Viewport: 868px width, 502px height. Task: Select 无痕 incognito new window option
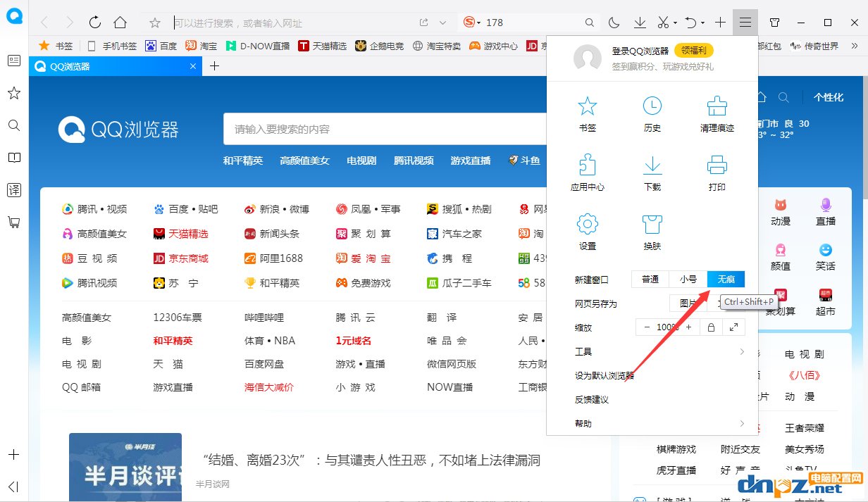(726, 280)
